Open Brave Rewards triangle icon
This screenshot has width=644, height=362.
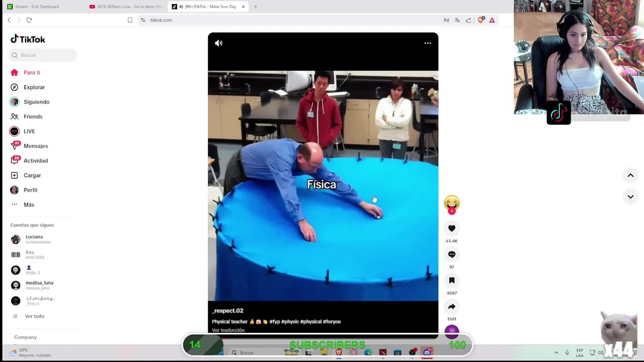492,20
